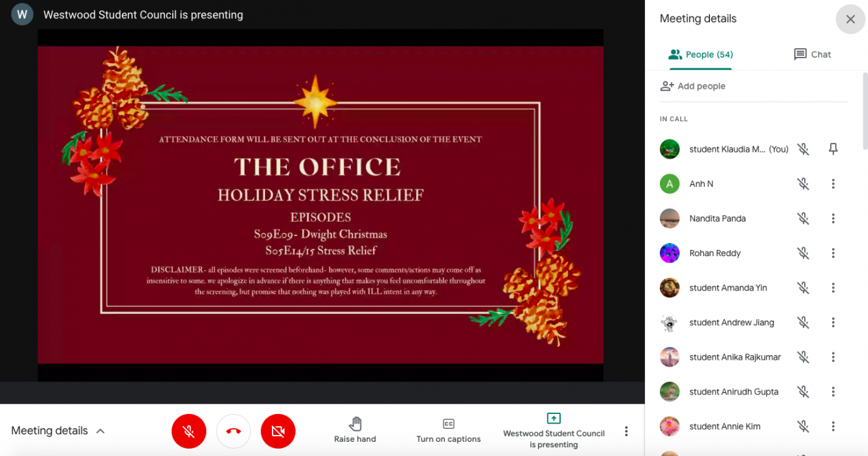Click muted mic icon for student Klaudia M.
This screenshot has width=868, height=456.
point(804,149)
